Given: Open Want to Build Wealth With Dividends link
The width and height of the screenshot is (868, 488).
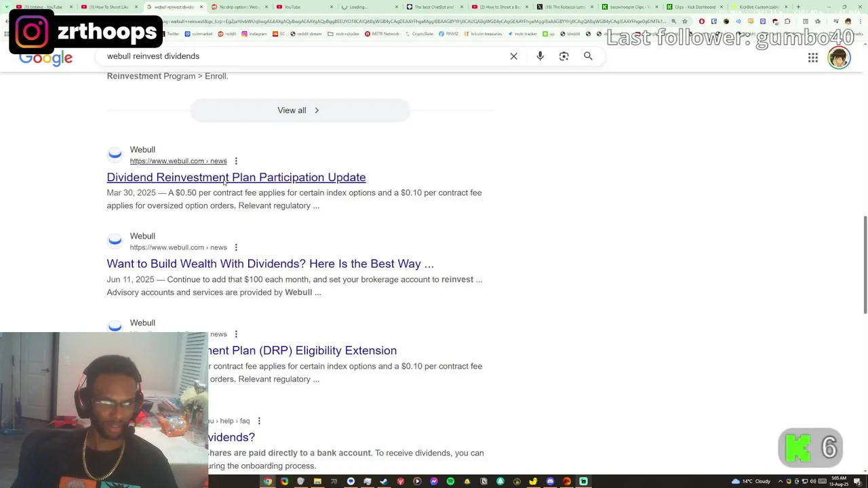Looking at the screenshot, I should tap(270, 264).
